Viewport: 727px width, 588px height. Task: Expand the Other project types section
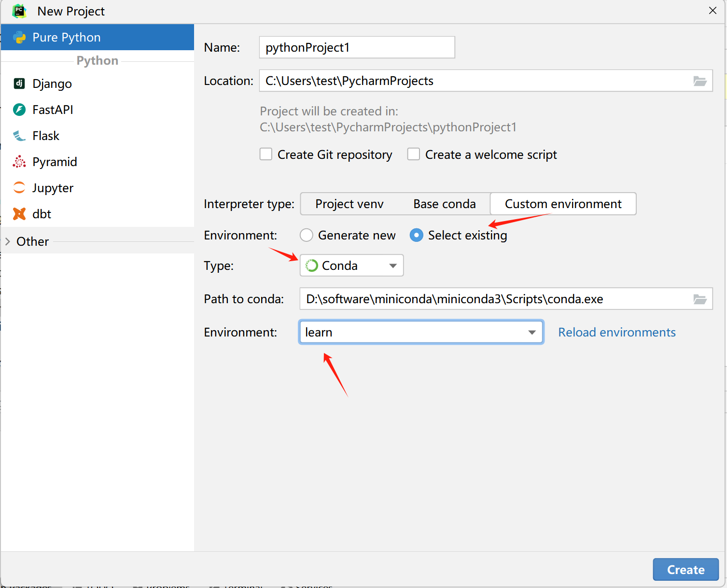8,241
